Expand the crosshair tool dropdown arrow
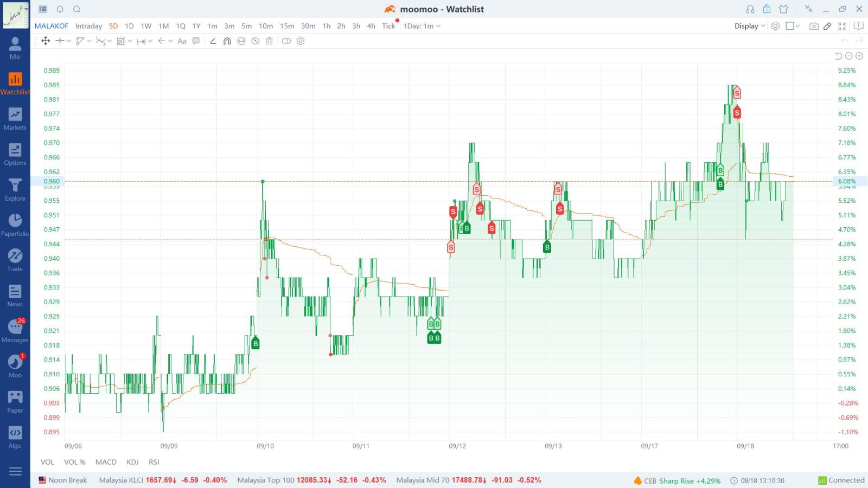This screenshot has height=488, width=868. (x=69, y=41)
